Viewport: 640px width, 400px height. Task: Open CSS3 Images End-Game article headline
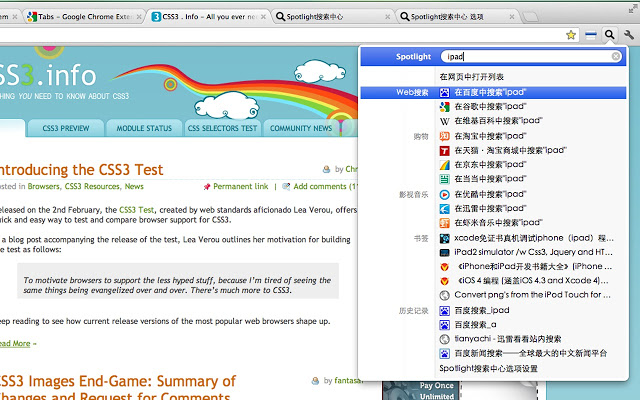118,388
